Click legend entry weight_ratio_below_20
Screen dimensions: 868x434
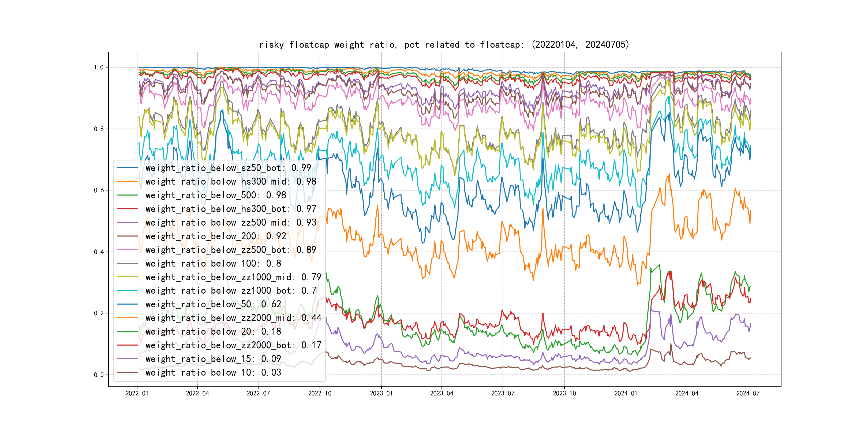(x=213, y=332)
